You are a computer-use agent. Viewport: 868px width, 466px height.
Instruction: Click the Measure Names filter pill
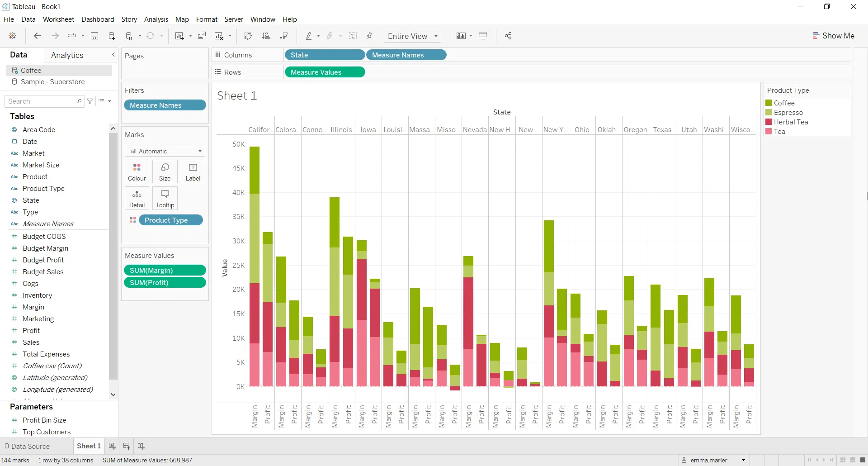[165, 105]
